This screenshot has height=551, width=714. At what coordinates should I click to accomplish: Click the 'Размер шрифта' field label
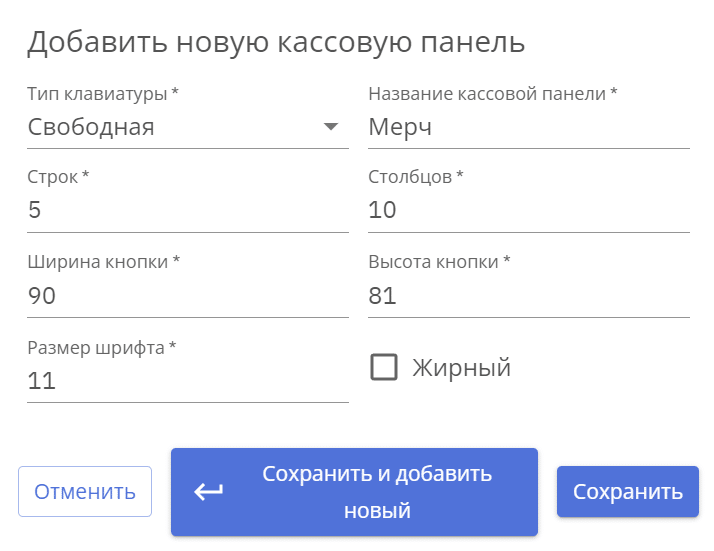(101, 347)
